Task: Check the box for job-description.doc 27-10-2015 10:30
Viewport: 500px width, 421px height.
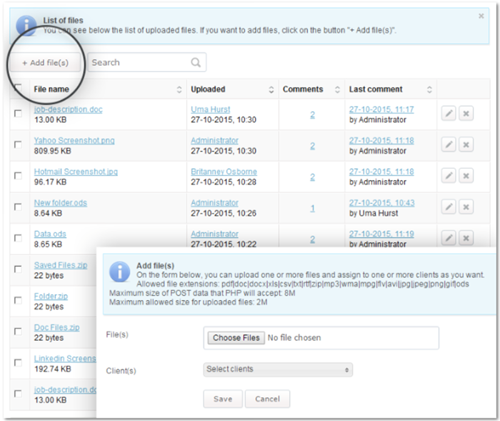Action: point(18,113)
